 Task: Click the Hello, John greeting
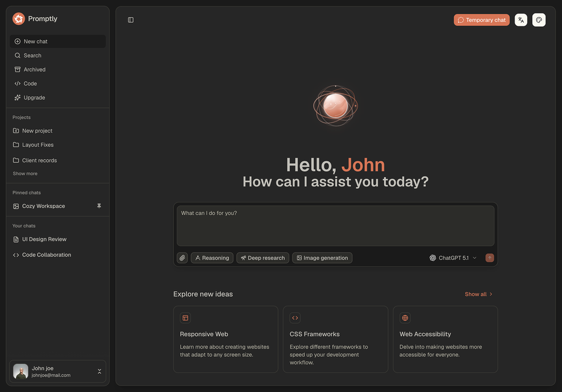click(335, 165)
